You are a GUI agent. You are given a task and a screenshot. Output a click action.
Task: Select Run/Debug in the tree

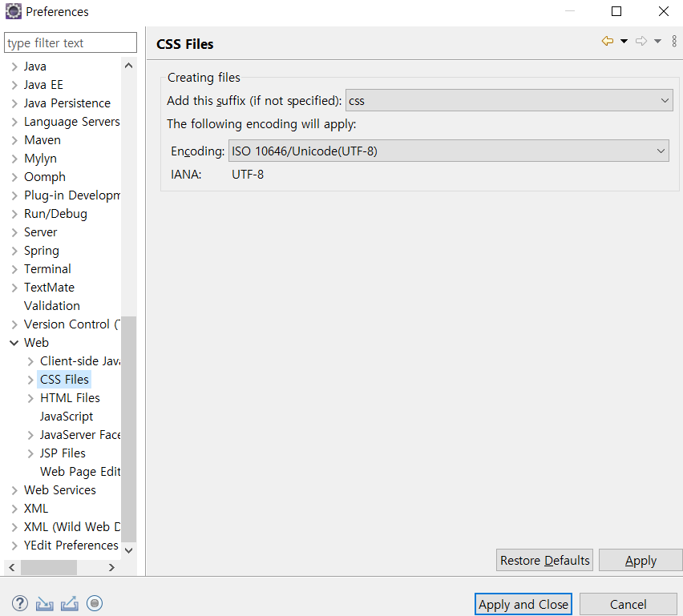coord(56,214)
